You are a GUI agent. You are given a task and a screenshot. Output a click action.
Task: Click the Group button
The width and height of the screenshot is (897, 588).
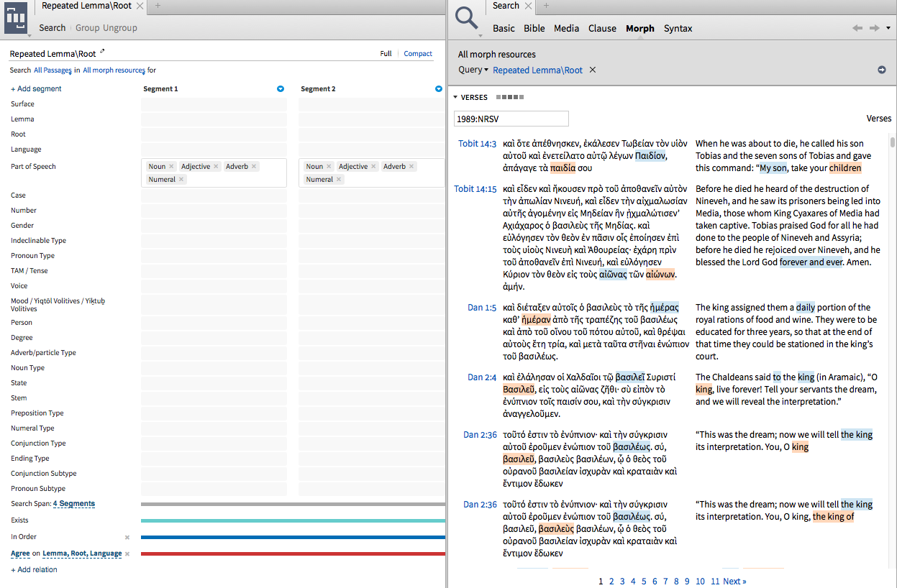tap(87, 28)
